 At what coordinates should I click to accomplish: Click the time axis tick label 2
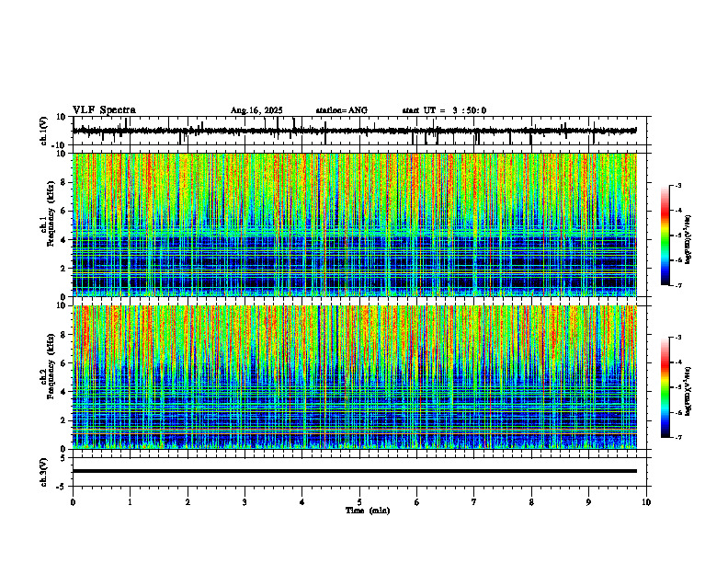pos(188,502)
